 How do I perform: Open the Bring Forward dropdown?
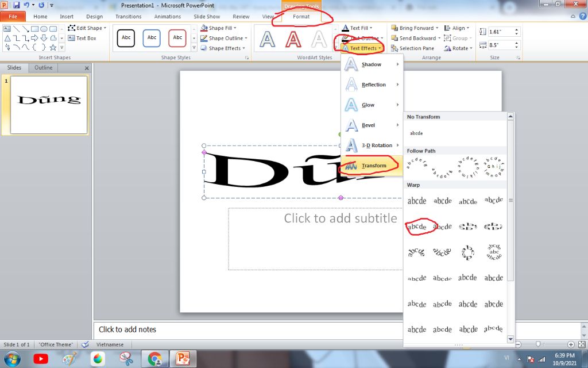pyautogui.click(x=415, y=28)
